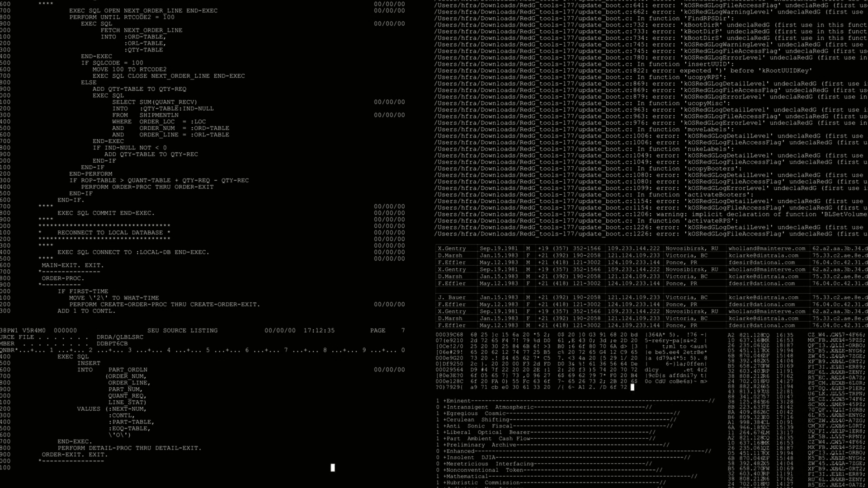868x488 pixels.
Task: Click the MAIN-EXIT. EXIT. statement
Action: pos(73,266)
